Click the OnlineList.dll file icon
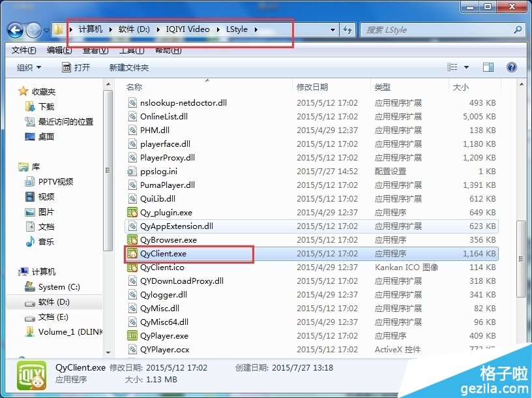The width and height of the screenshot is (532, 398). 132,117
